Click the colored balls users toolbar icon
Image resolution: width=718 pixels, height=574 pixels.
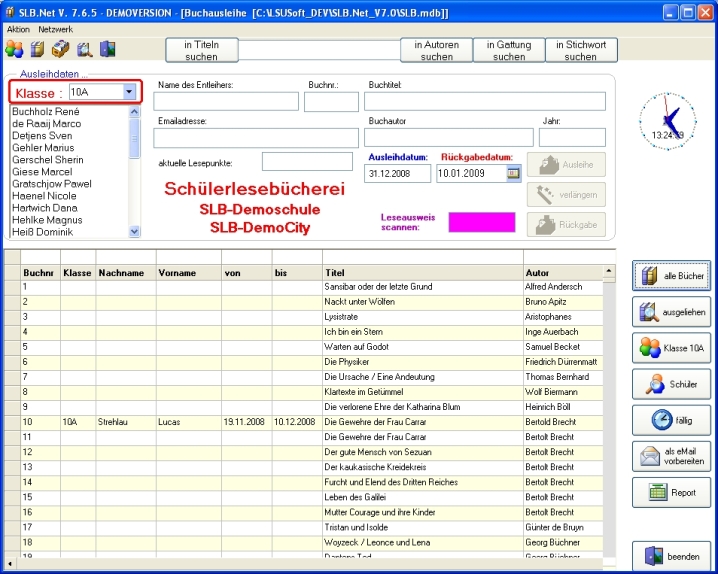tap(14, 50)
